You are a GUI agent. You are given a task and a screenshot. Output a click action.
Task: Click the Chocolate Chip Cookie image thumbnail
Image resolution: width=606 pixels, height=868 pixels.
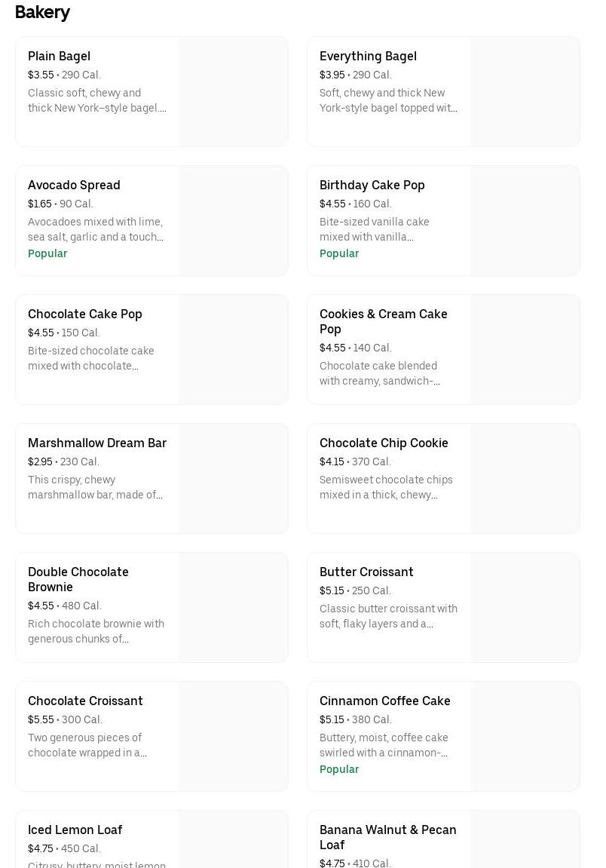pos(525,479)
